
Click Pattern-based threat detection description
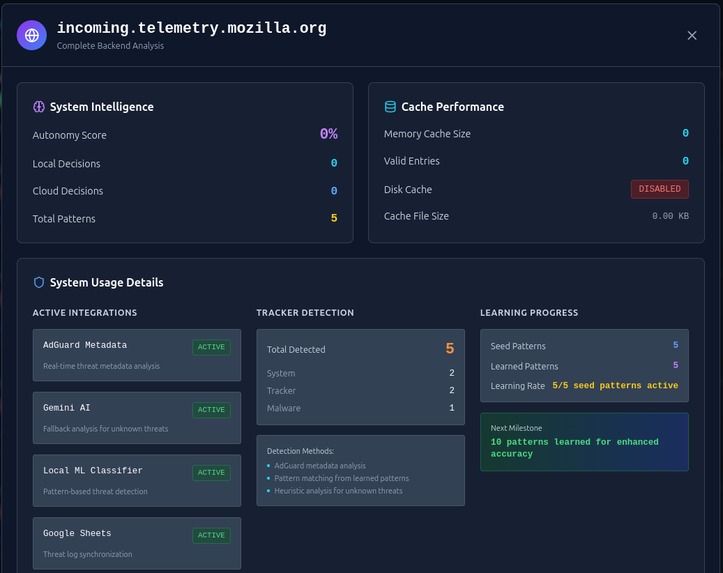point(95,491)
